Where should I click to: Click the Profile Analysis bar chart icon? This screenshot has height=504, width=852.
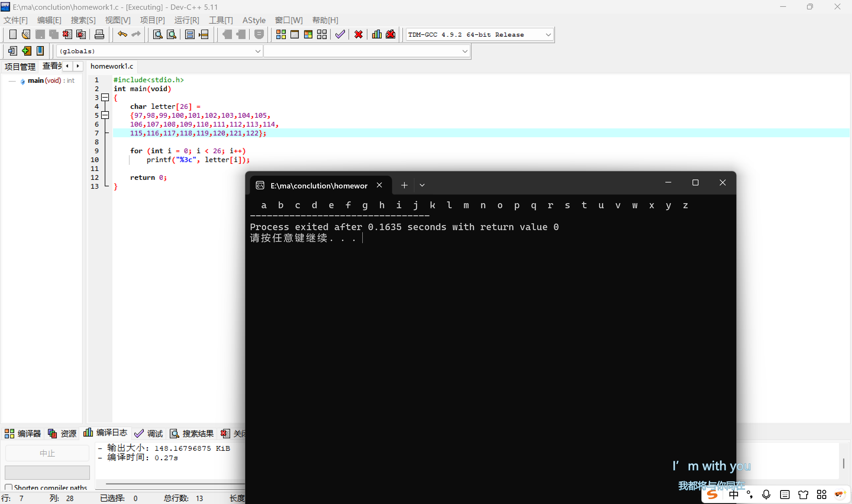[x=377, y=34]
